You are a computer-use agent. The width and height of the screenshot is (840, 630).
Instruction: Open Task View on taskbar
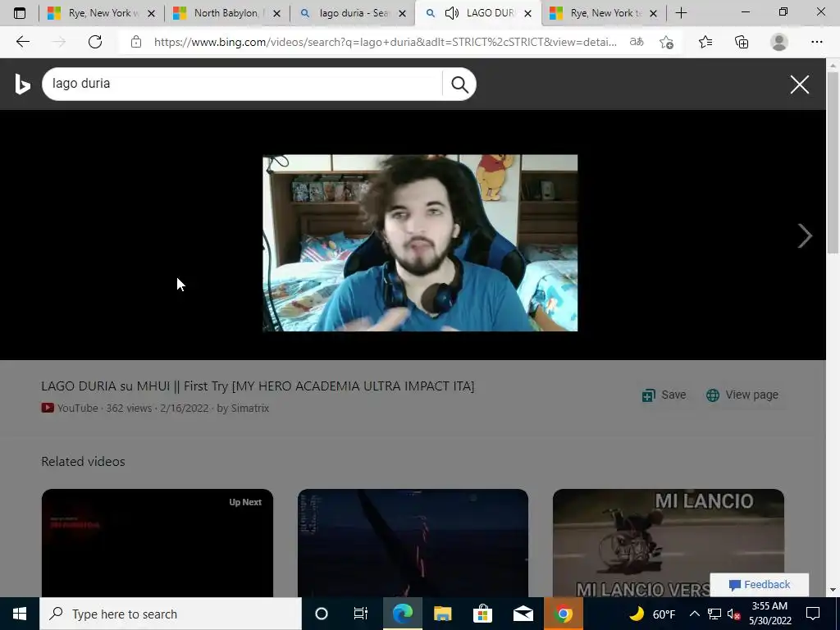(361, 614)
